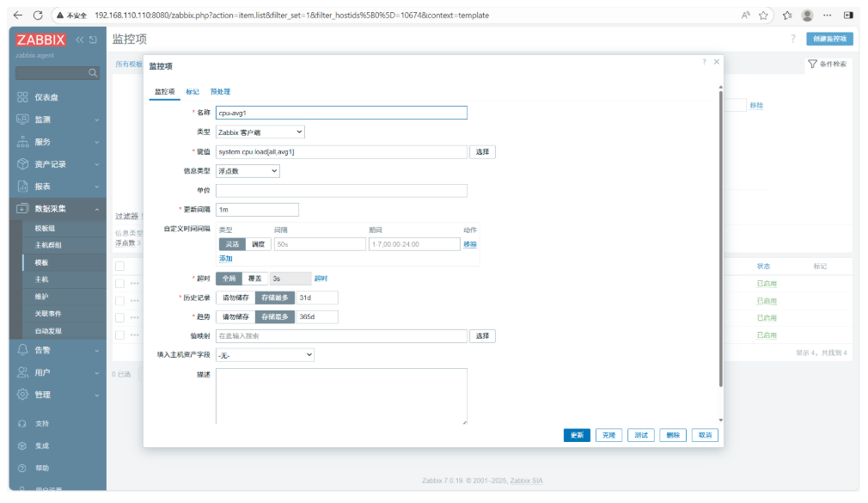Select 请勿储存 for 历史记录
The image size is (868, 503).
[235, 298]
